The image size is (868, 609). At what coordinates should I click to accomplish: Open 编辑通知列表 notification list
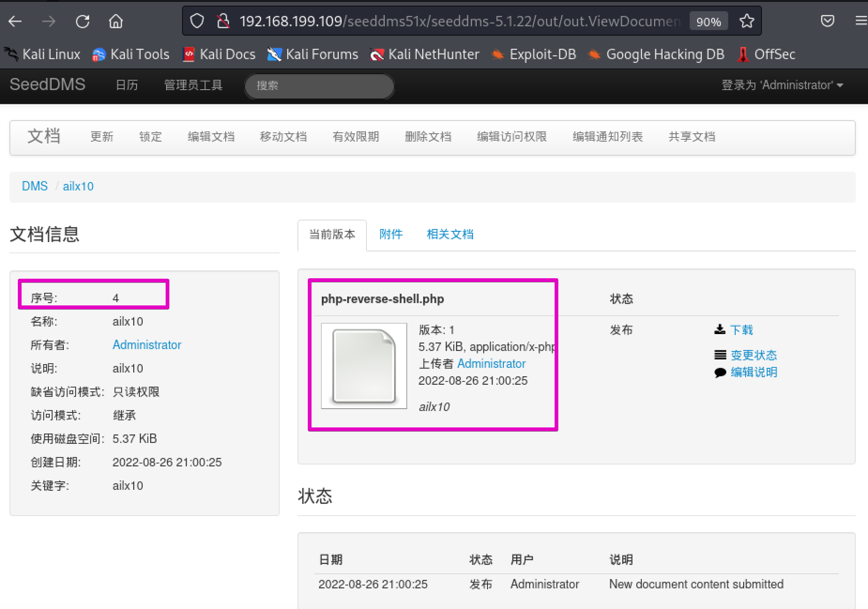click(x=608, y=137)
